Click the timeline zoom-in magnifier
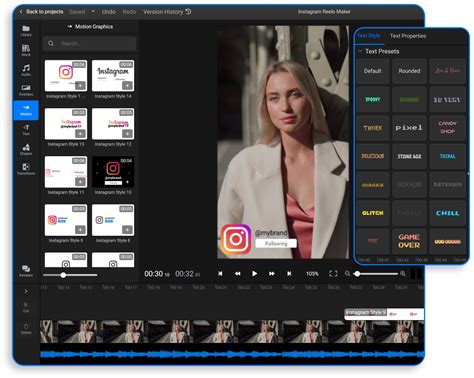The height and width of the screenshot is (378, 474). (x=403, y=274)
